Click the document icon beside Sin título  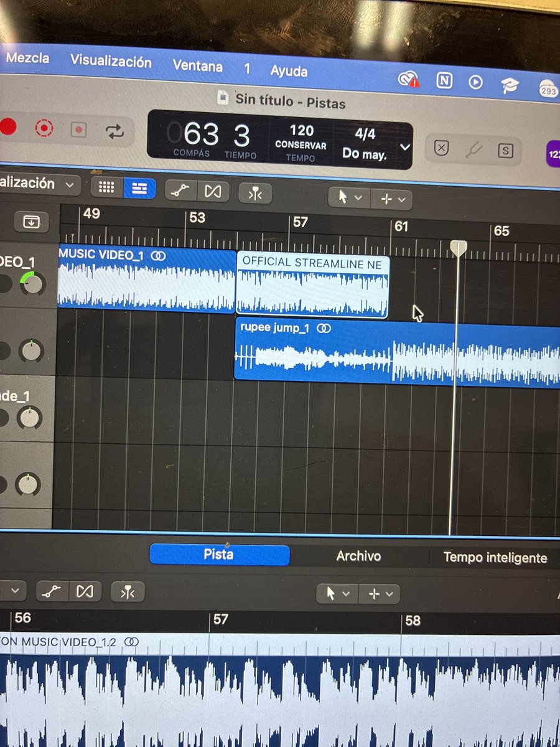pos(223,98)
